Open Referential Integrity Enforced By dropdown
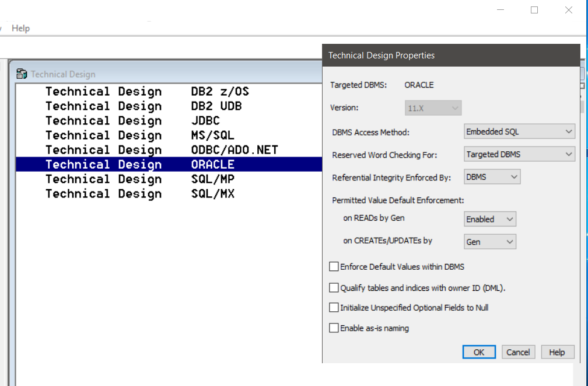Viewport: 588px width, 386px height. point(492,177)
